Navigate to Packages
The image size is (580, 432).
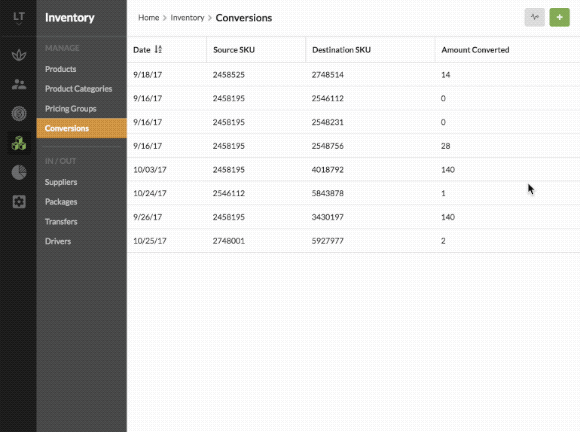61,202
